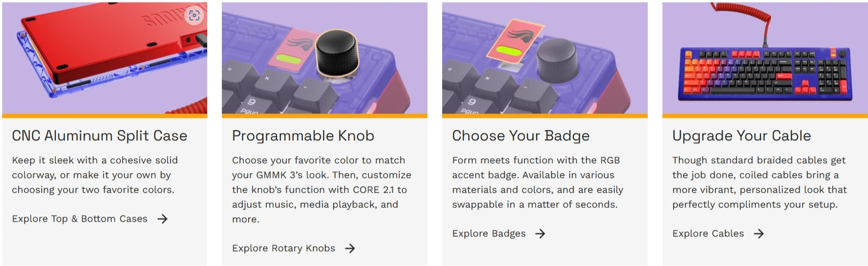The image size is (868, 266).
Task: Click the Choose Your Badge heading
Action: pos(521,136)
